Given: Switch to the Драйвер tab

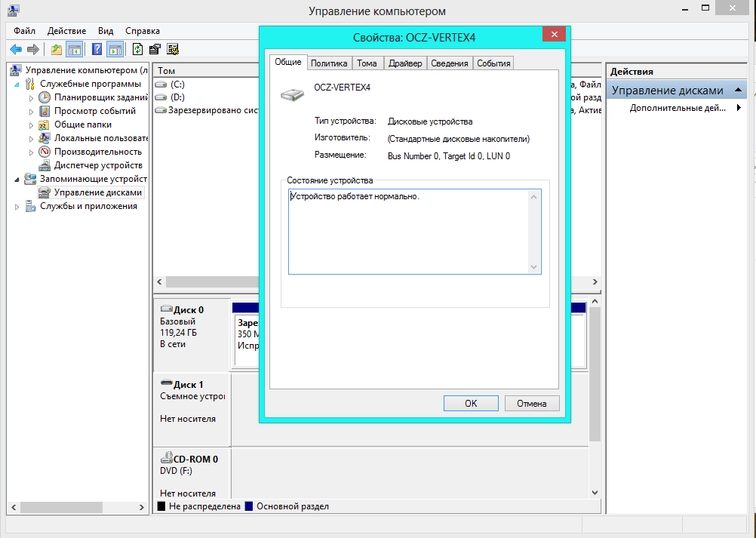Looking at the screenshot, I should coord(405,63).
